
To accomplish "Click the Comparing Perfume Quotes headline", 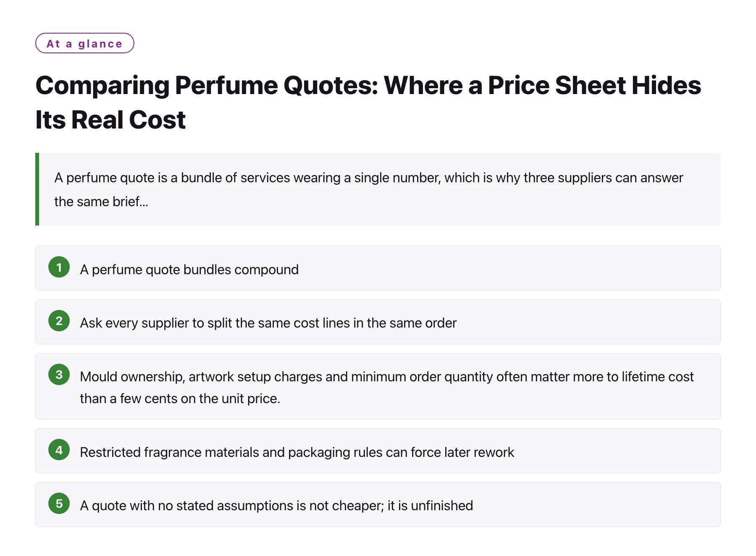I will (x=368, y=102).
